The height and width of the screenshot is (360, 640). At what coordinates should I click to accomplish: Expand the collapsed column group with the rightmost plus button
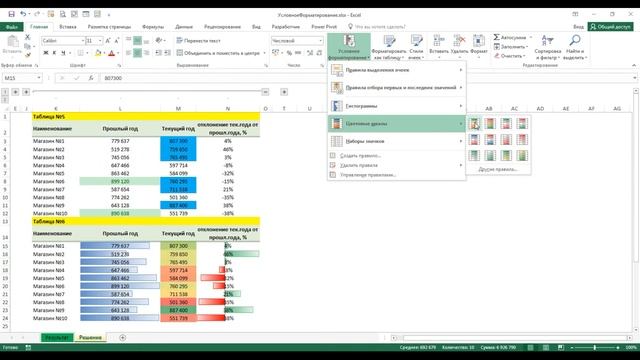284,92
